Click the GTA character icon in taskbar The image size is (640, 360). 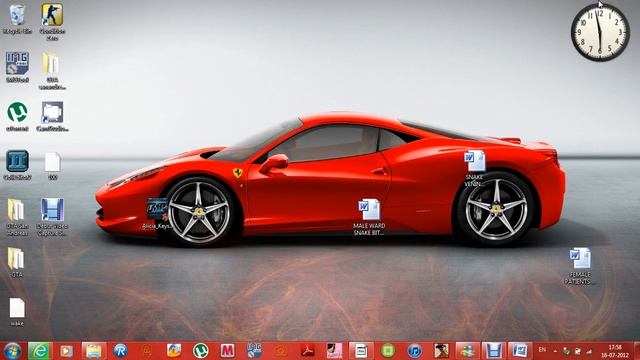(x=441, y=351)
